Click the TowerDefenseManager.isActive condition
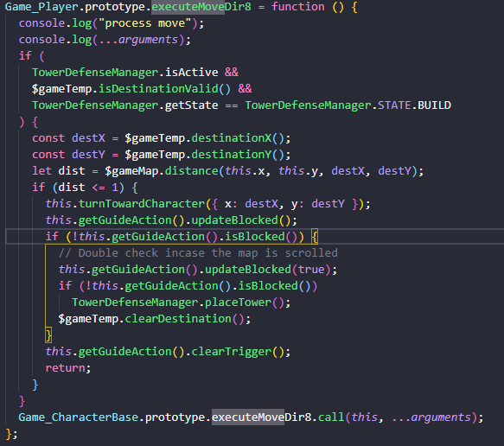The width and height of the screenshot is (504, 446). pyautogui.click(x=125, y=73)
